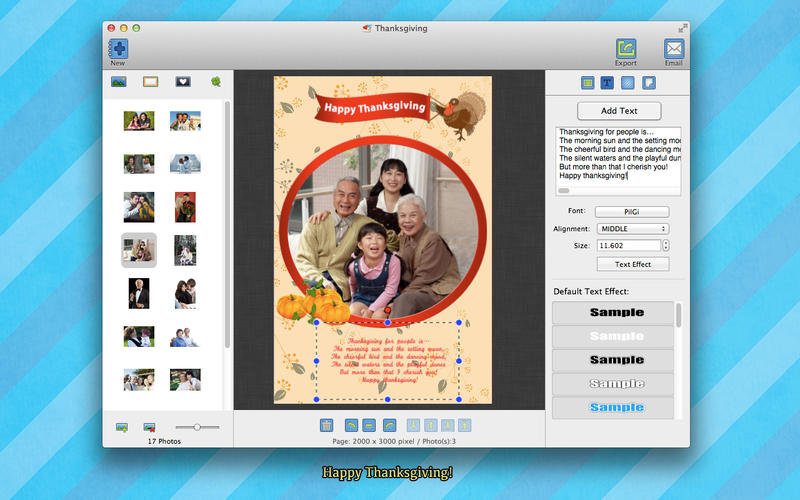Enter fullscreen using the title bar arrows
The height and width of the screenshot is (500, 800).
(683, 28)
